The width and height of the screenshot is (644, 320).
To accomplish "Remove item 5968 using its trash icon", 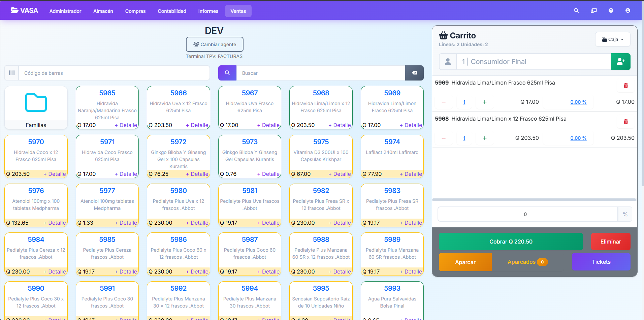I will click(625, 122).
